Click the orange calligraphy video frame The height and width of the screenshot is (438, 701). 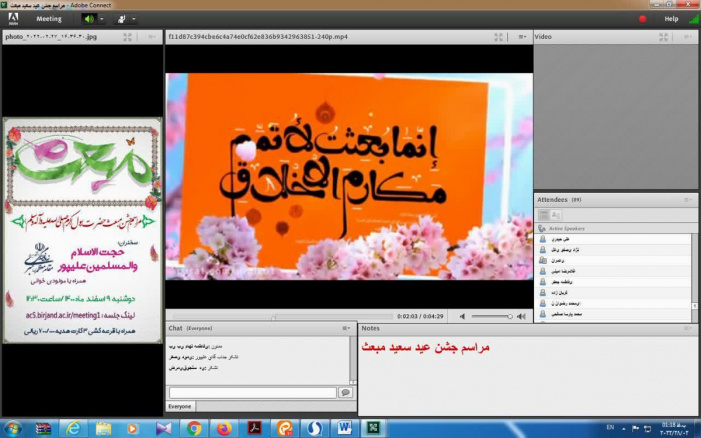tap(349, 177)
